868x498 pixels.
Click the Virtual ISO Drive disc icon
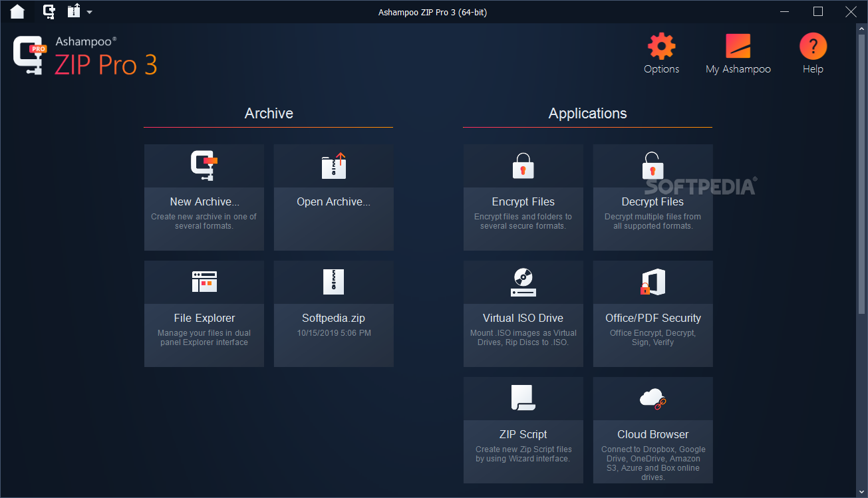(x=523, y=282)
